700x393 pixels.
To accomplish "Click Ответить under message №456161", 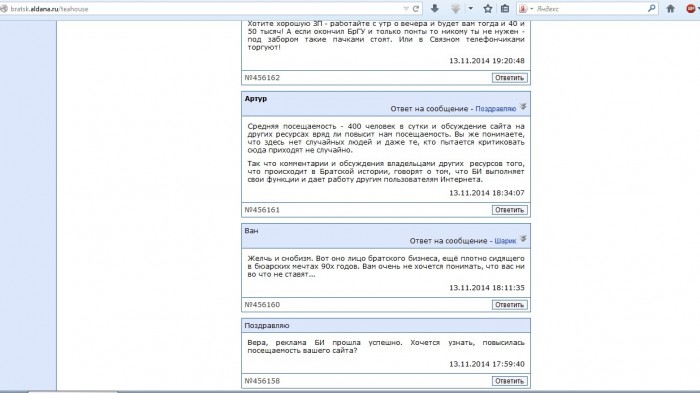I will (509, 210).
